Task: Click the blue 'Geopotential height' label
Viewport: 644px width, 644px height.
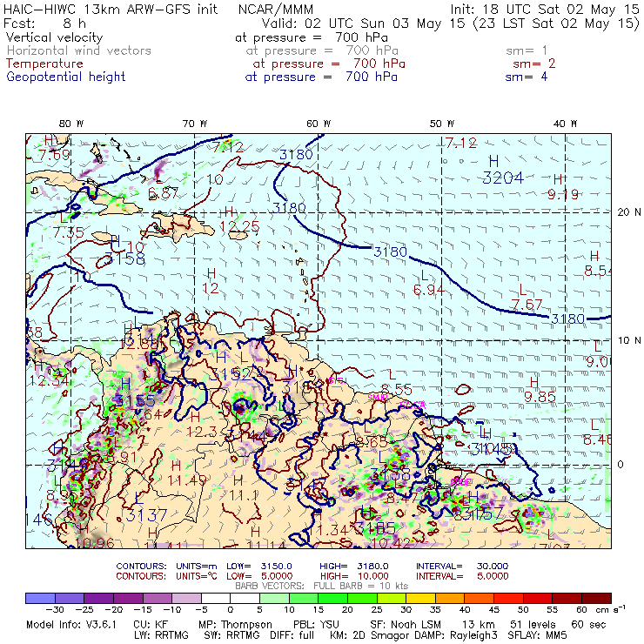Action: click(x=66, y=77)
